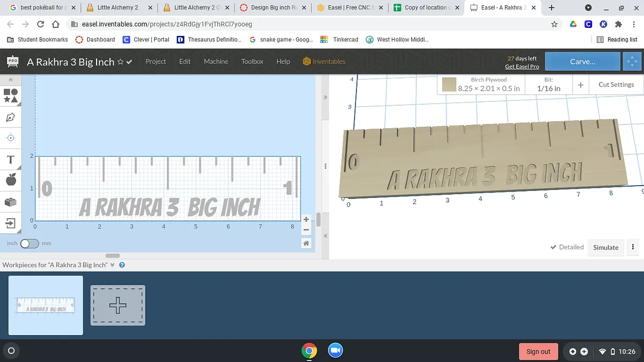Click the Carve button
Viewport: 644px width, 362px height.
tap(582, 62)
